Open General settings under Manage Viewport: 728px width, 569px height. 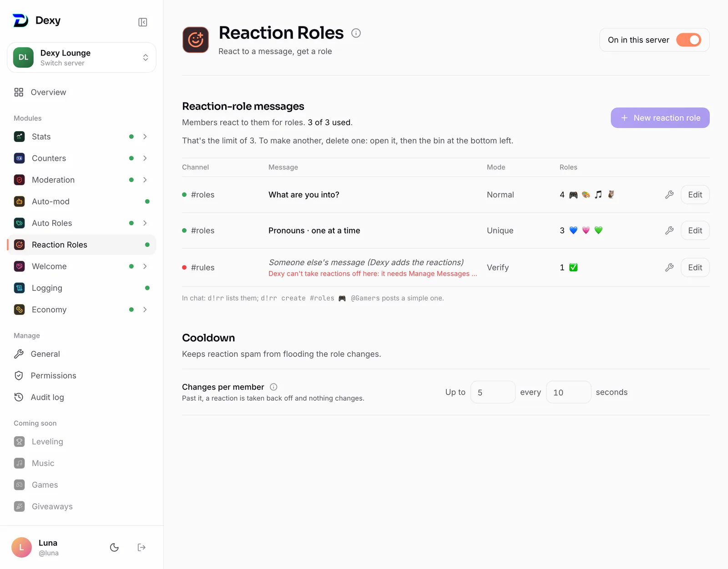pos(81,354)
